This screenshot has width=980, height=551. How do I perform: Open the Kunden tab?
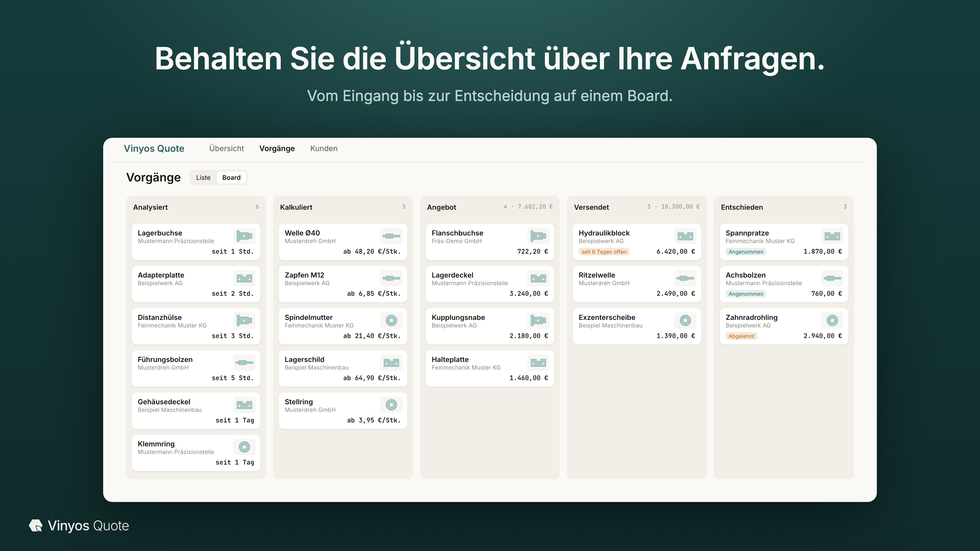click(324, 148)
